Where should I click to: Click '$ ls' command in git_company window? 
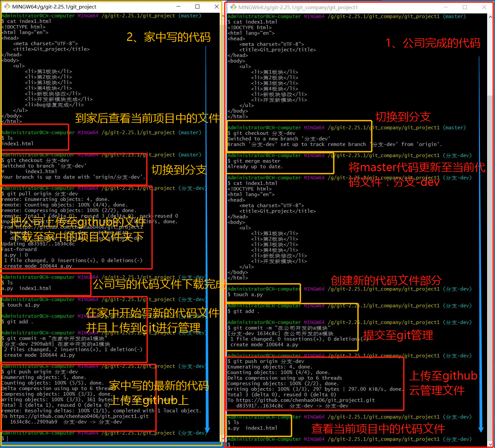coord(233,422)
